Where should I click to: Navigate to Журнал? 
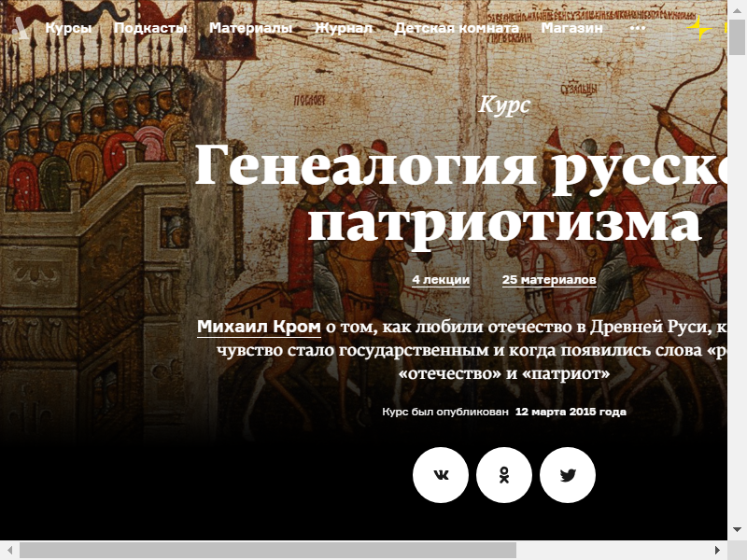(x=344, y=28)
